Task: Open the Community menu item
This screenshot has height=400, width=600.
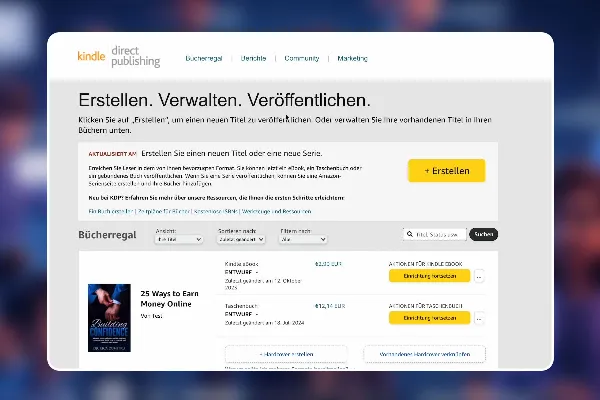Action: click(302, 58)
